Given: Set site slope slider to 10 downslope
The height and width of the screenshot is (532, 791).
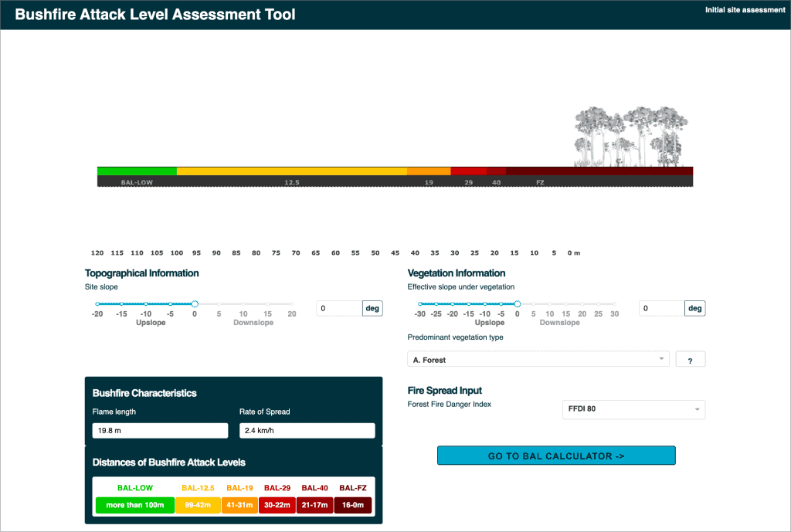Looking at the screenshot, I should (243, 304).
